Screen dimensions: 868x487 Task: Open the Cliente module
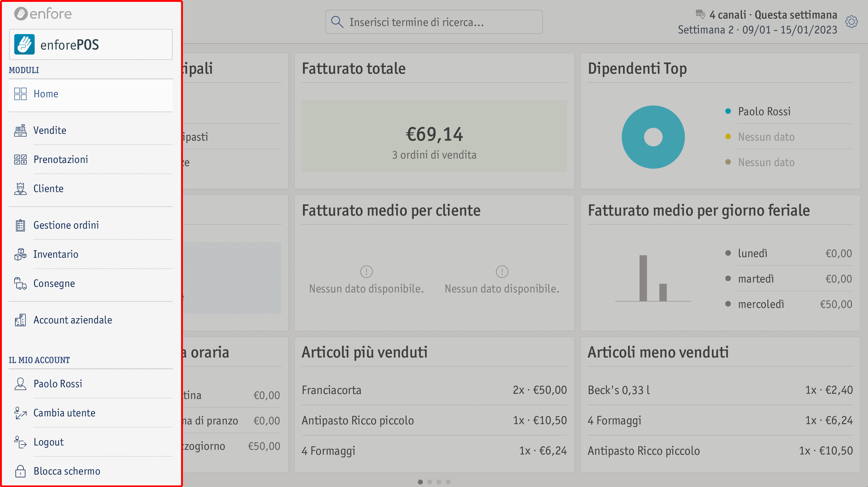point(91,189)
